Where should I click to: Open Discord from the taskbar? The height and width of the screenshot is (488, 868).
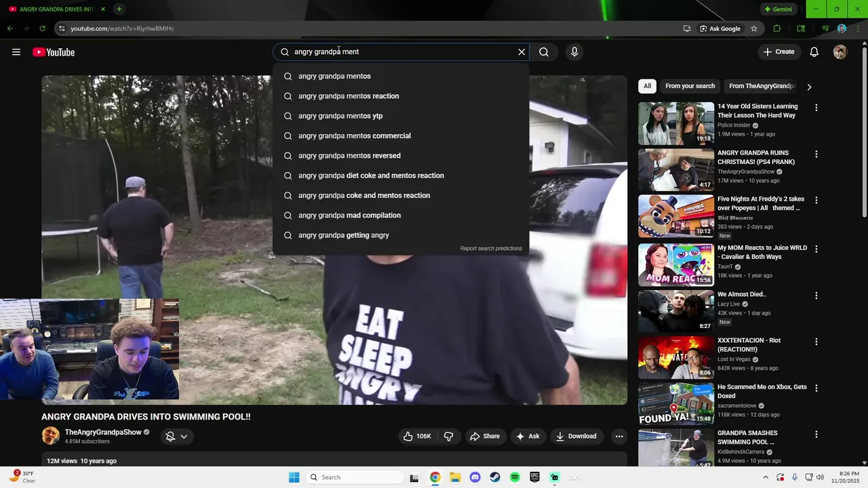tap(475, 477)
